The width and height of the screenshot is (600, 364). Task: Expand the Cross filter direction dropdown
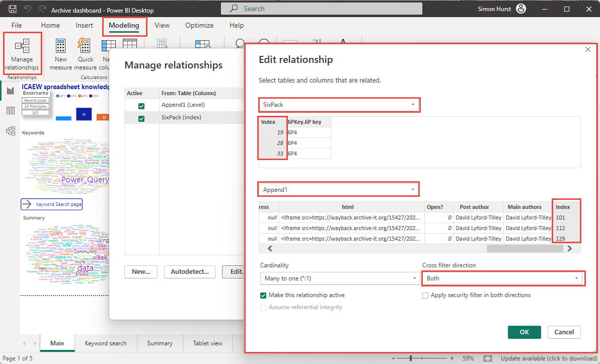502,278
